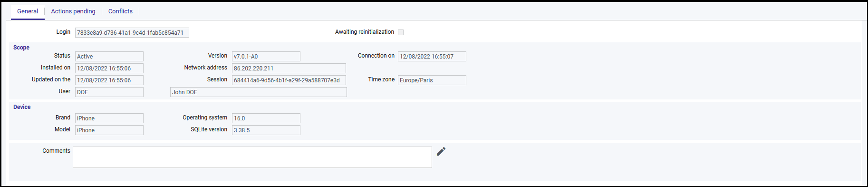Click the Network address field
The height and width of the screenshot is (187, 868).
pyautogui.click(x=289, y=68)
